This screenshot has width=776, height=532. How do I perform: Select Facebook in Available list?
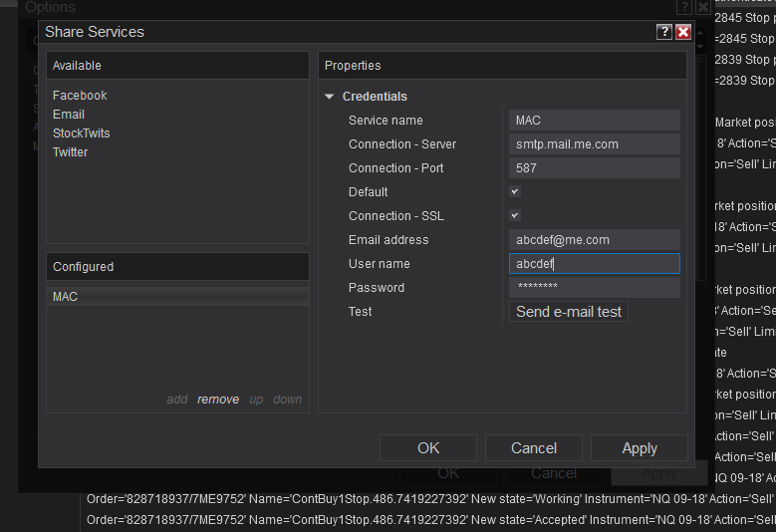80,96
